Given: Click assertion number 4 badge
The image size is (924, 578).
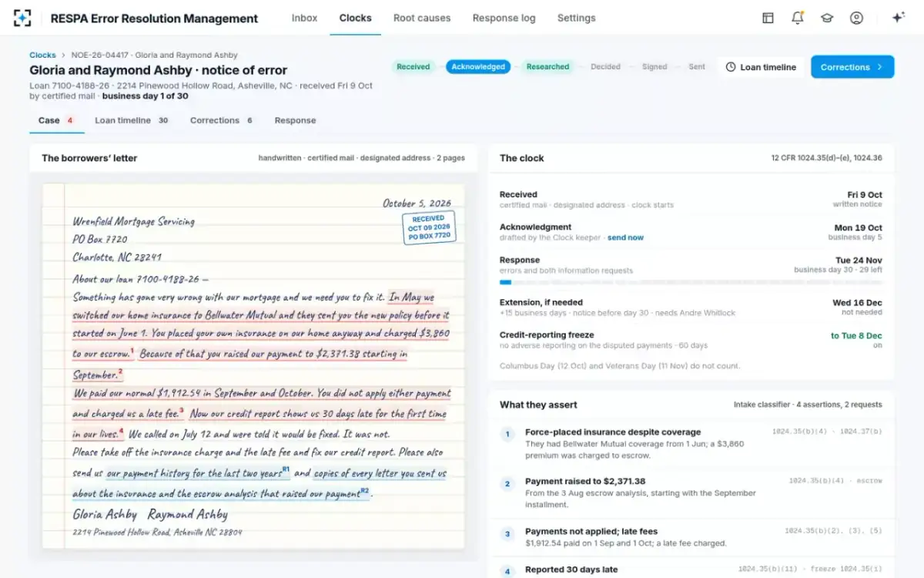Looking at the screenshot, I should pyautogui.click(x=507, y=571).
